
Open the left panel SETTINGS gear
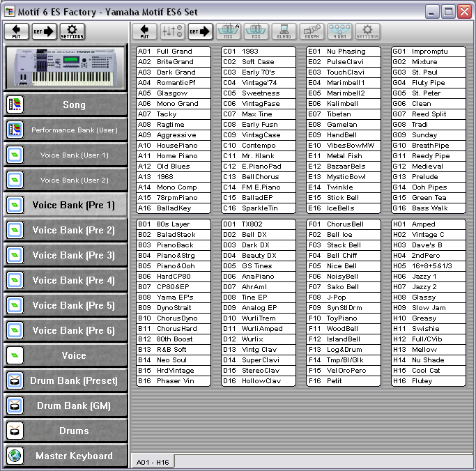pos(72,31)
